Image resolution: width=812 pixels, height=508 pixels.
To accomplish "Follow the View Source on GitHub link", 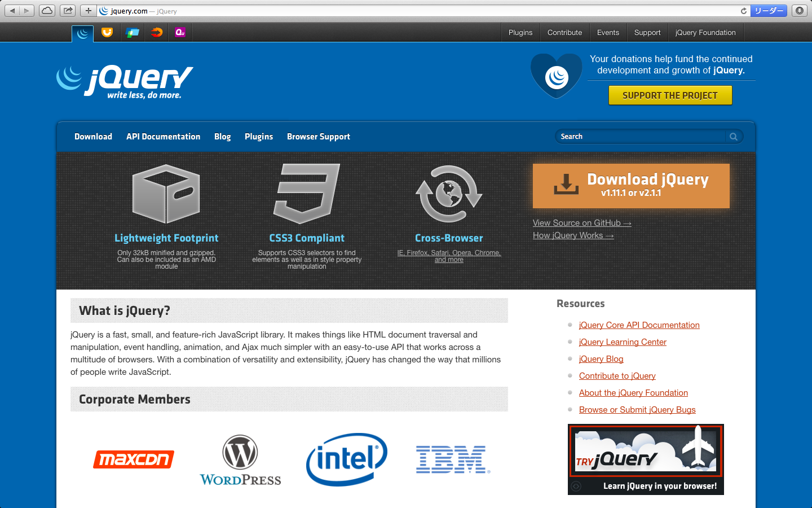I will pos(581,223).
